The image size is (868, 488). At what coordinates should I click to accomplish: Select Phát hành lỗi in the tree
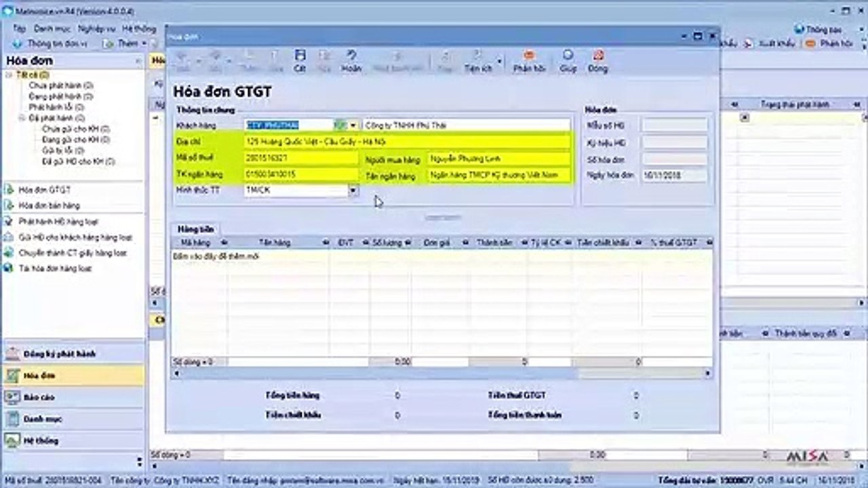tap(57, 107)
